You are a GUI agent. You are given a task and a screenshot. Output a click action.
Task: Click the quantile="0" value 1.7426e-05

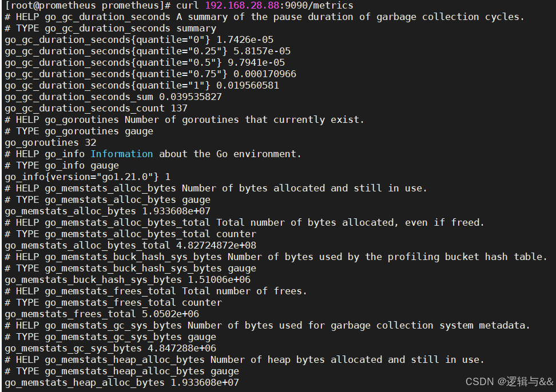[245, 39]
